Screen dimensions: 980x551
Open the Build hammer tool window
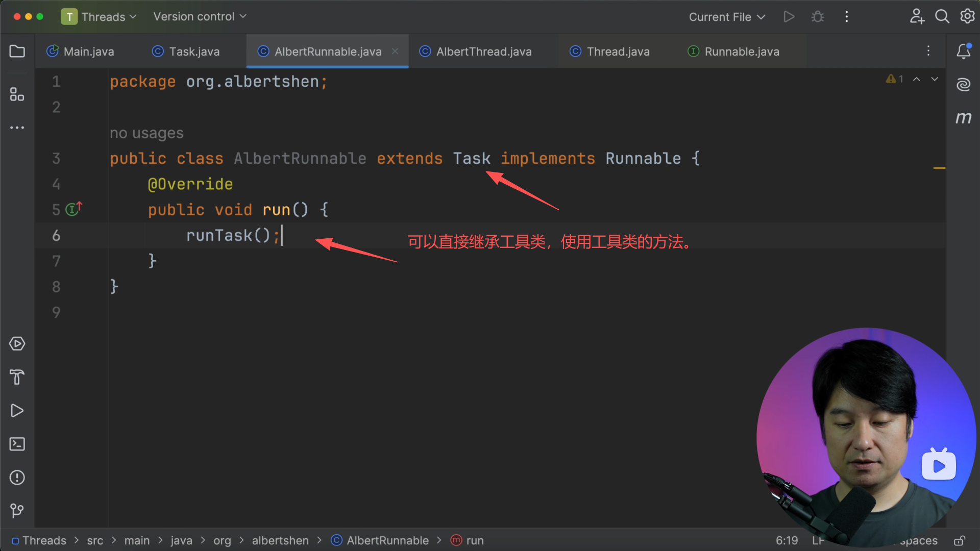[17, 377]
